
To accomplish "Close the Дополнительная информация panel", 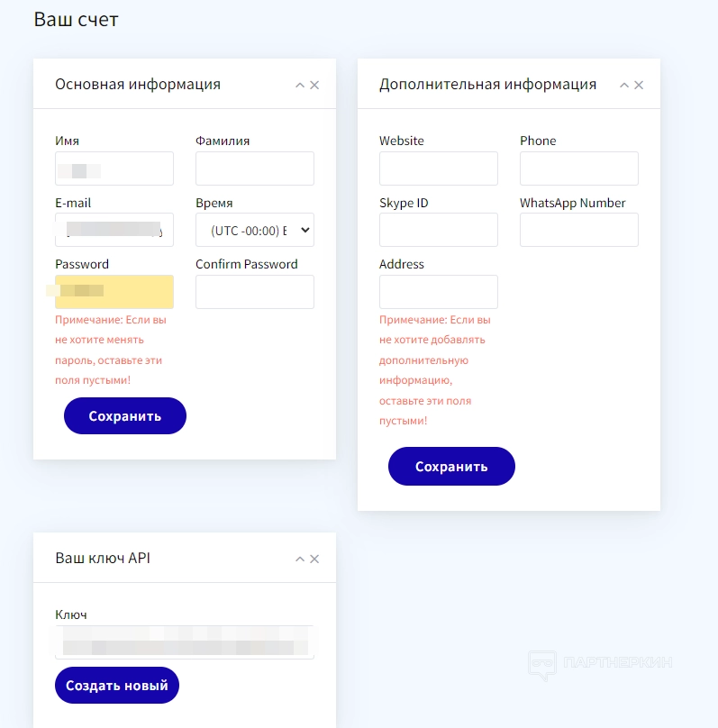I will (x=639, y=86).
